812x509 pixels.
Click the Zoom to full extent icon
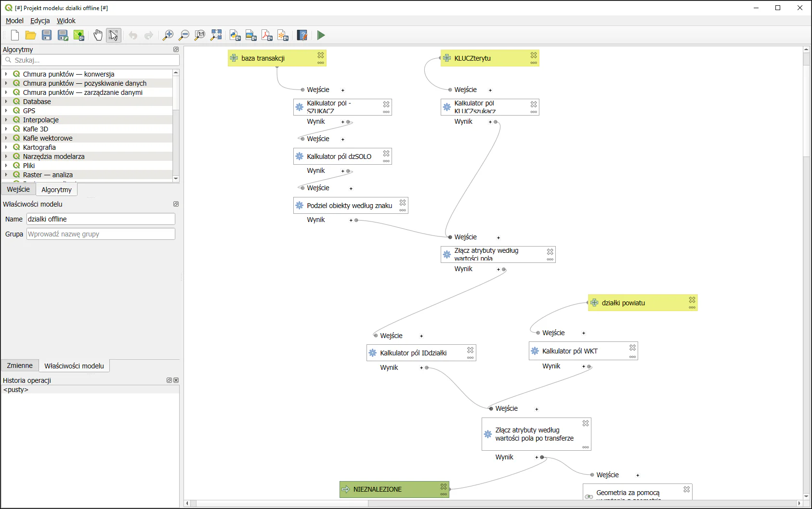tap(216, 35)
